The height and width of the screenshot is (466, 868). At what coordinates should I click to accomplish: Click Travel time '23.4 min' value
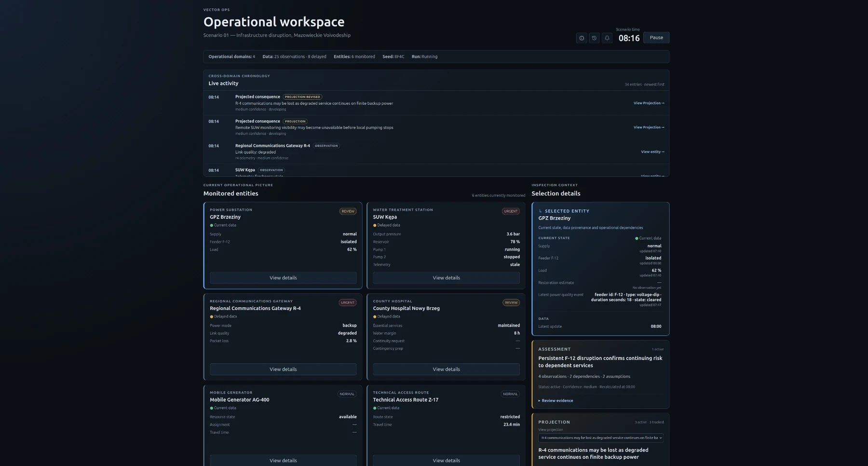511,425
